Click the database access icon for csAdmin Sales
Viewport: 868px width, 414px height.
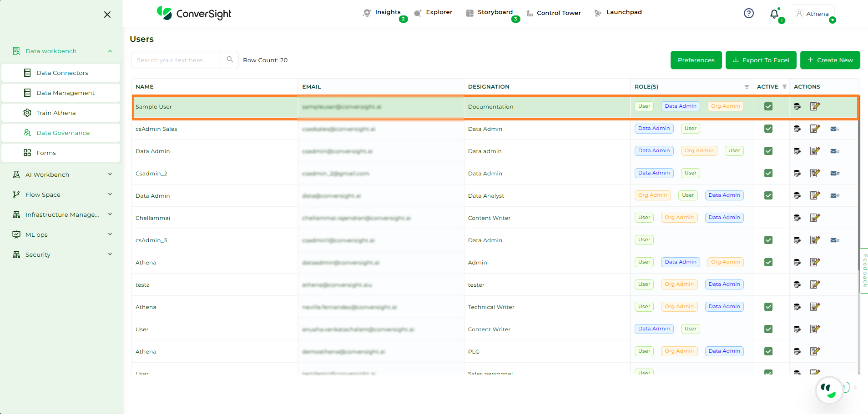tap(797, 129)
